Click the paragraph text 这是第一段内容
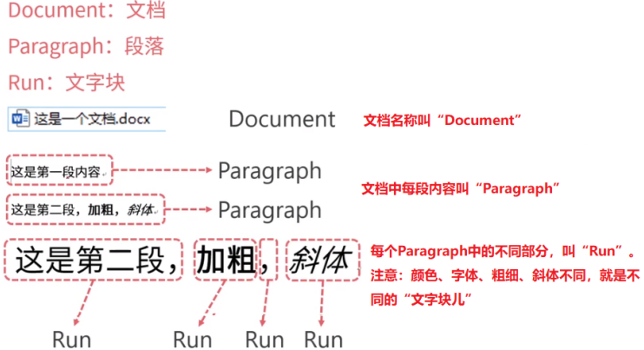Screen dimensions: 644x350 tap(56, 171)
